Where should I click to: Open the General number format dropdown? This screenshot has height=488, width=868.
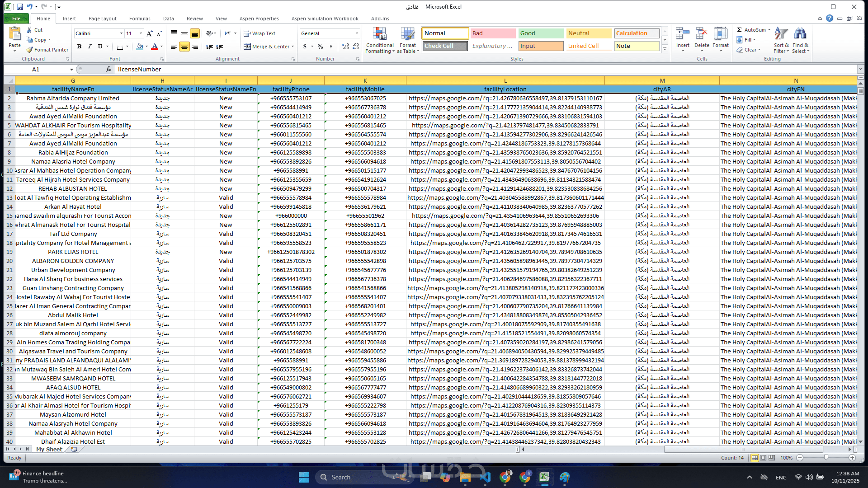357,33
